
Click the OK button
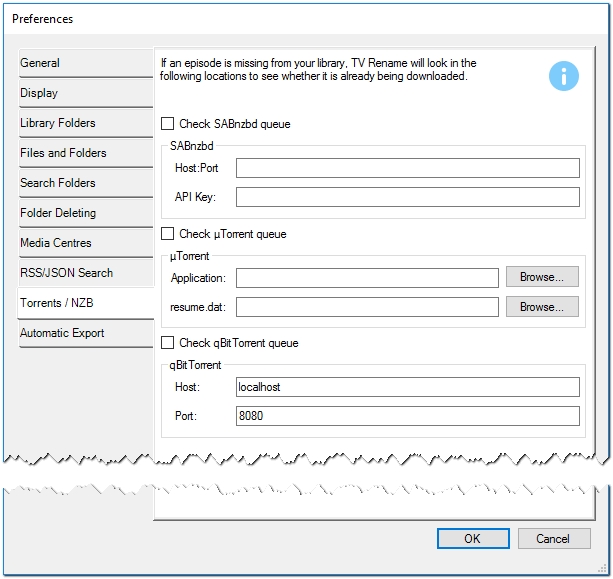click(472, 538)
